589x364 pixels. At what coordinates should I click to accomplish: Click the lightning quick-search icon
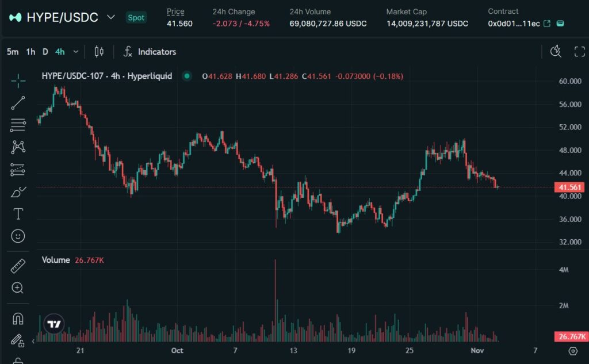coord(556,51)
